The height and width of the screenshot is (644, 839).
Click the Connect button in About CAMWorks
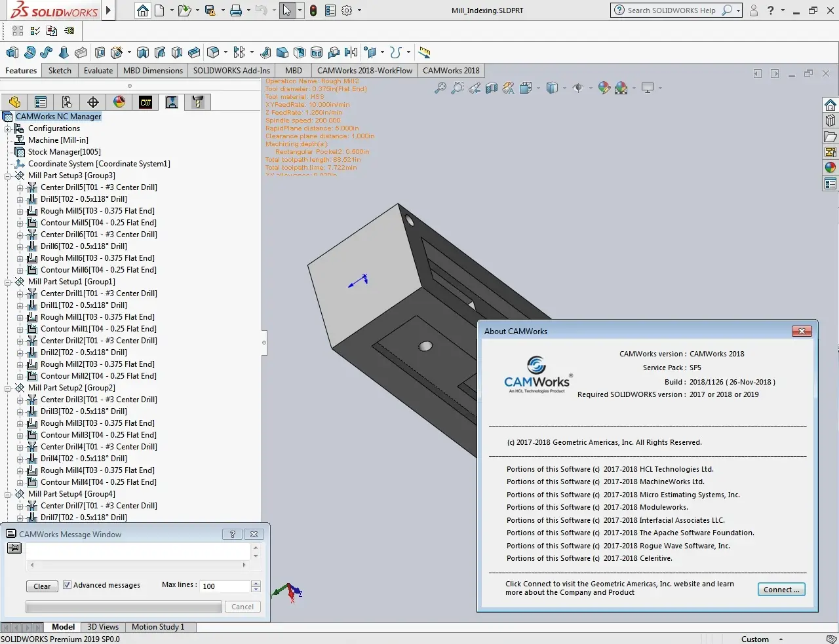[781, 590]
